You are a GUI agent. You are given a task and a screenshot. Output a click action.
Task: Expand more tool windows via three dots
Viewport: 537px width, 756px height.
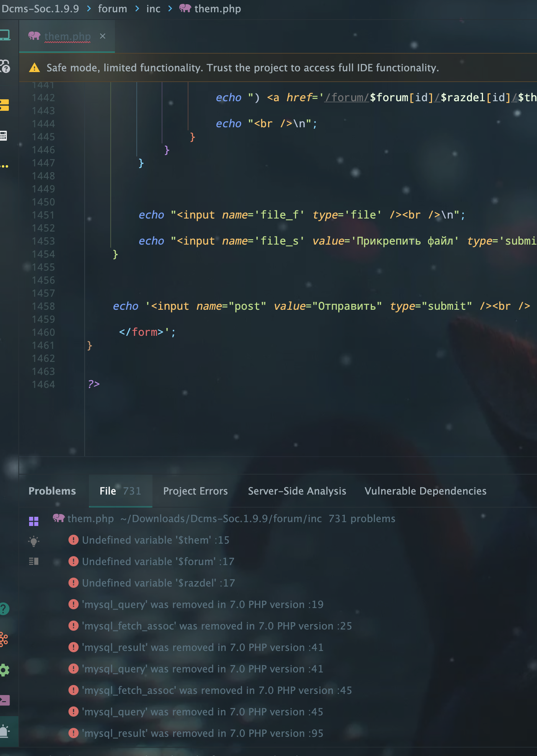tap(5, 166)
